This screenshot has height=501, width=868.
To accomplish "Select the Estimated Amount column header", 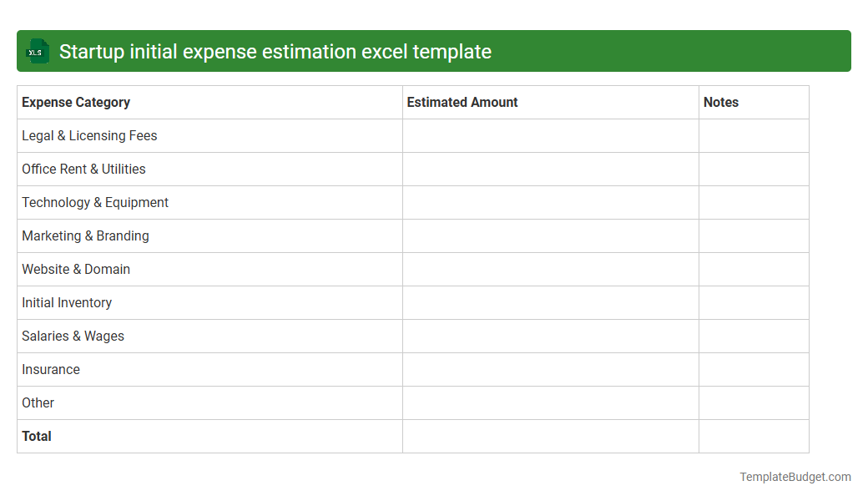I will pos(462,102).
